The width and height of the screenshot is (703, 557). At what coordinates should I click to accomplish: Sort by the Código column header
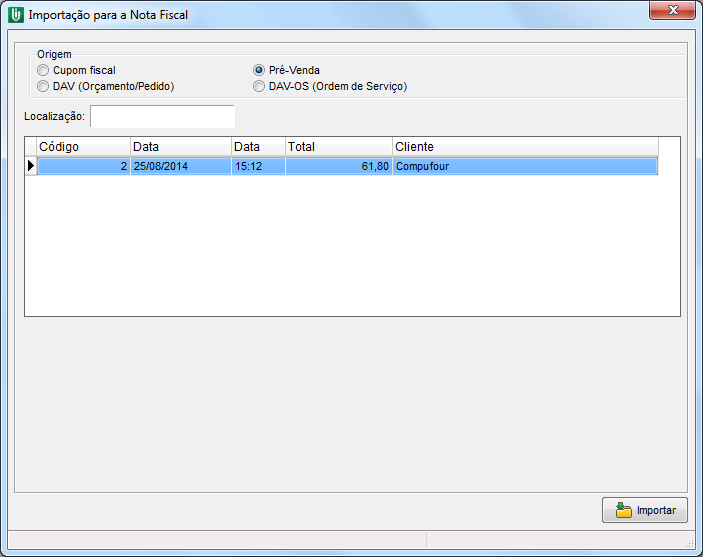(83, 147)
